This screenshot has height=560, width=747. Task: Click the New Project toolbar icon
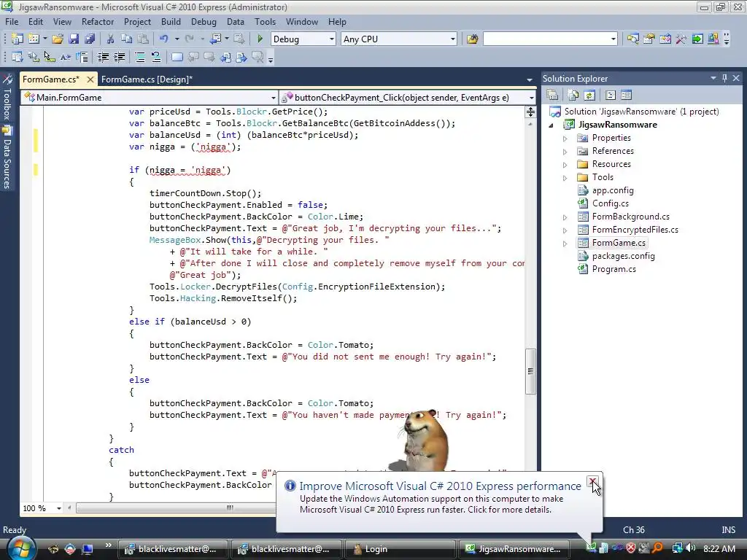click(18, 39)
